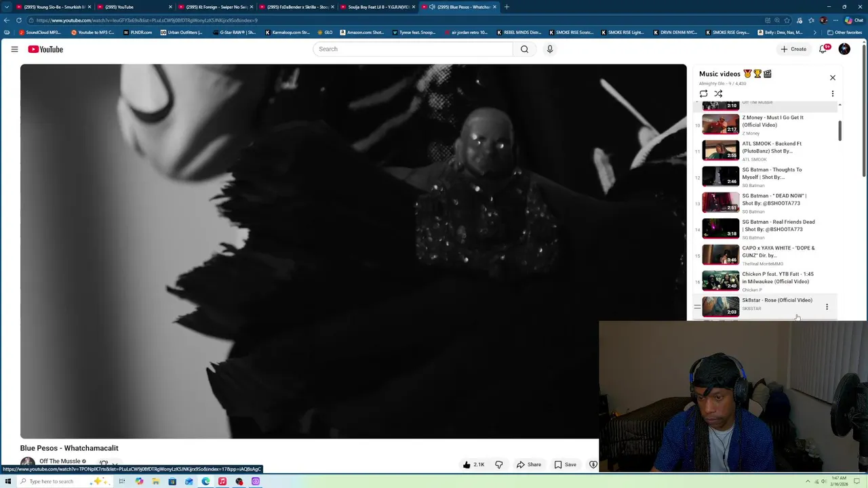Viewport: 868px width, 488px height.
Task: Click the browser address bar URL
Action: (x=147, y=20)
